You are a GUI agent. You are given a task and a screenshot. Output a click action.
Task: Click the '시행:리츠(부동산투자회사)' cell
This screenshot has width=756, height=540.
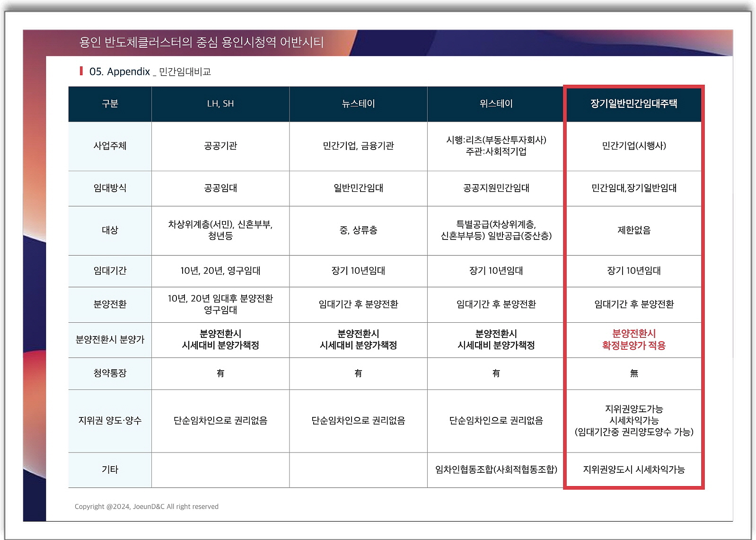click(496, 146)
